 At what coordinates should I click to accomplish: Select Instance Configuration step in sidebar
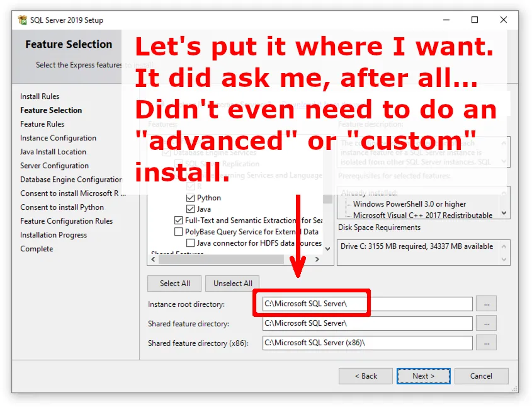click(x=58, y=138)
